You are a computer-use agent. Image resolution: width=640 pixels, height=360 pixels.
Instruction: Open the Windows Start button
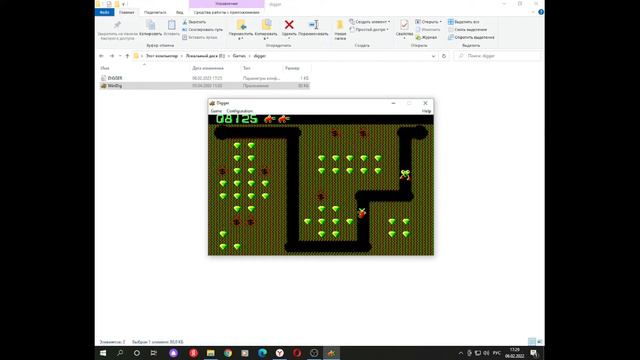coord(103,353)
